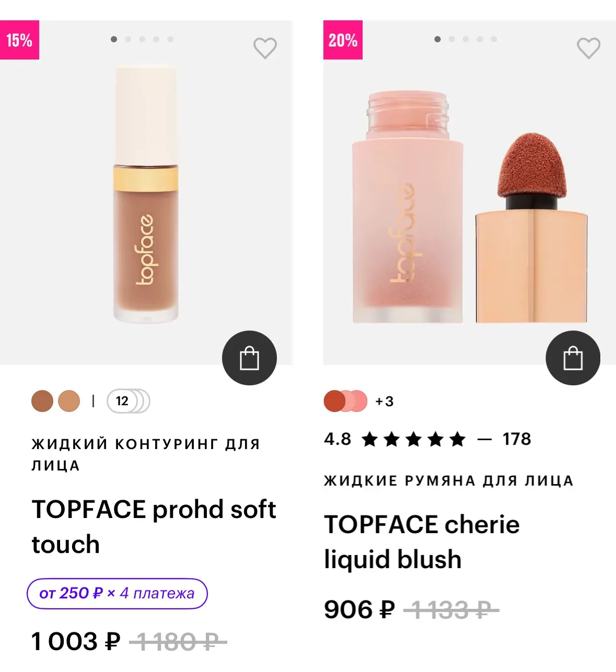The height and width of the screenshot is (672, 616).
Task: View the 178 reviews for cherie blush
Action: (x=516, y=439)
